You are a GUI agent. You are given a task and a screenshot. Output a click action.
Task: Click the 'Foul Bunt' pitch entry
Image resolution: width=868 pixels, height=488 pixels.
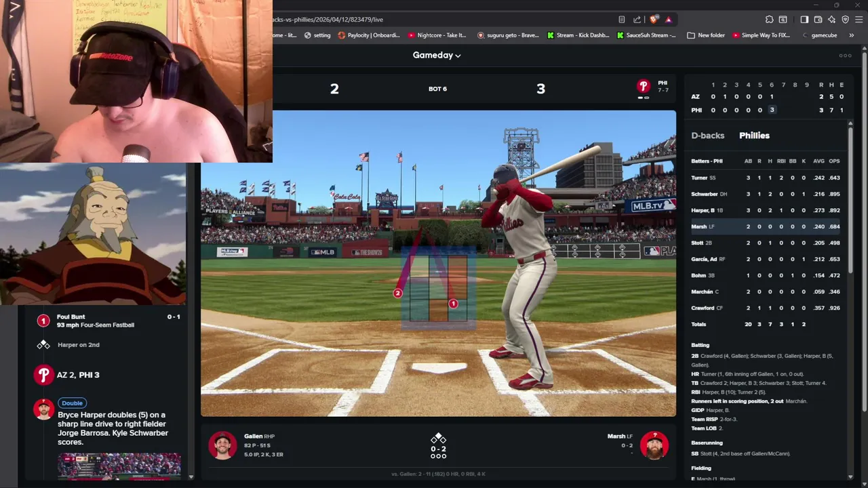point(108,321)
